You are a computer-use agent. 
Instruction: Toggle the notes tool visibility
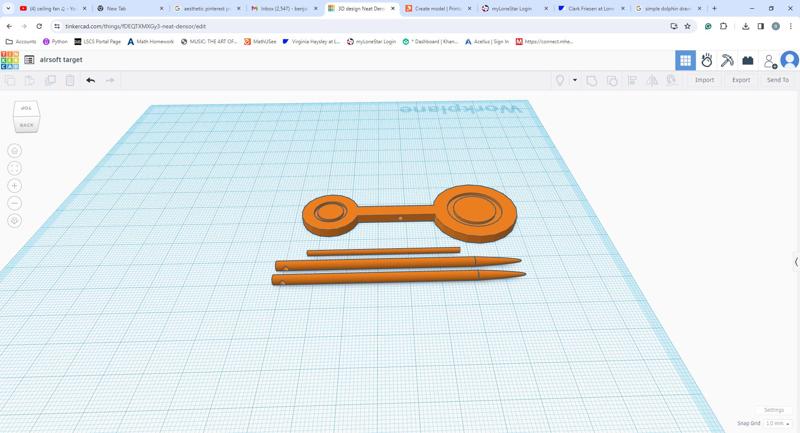(x=560, y=80)
